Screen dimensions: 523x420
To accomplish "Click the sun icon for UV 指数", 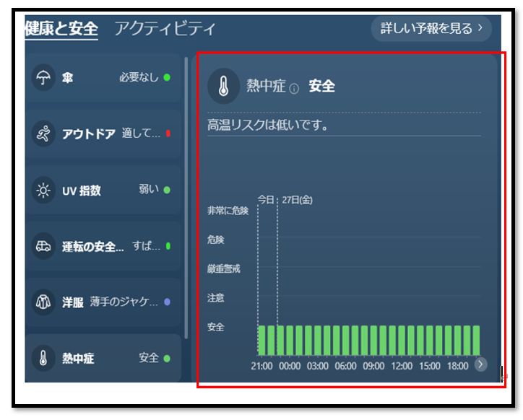I will click(43, 191).
